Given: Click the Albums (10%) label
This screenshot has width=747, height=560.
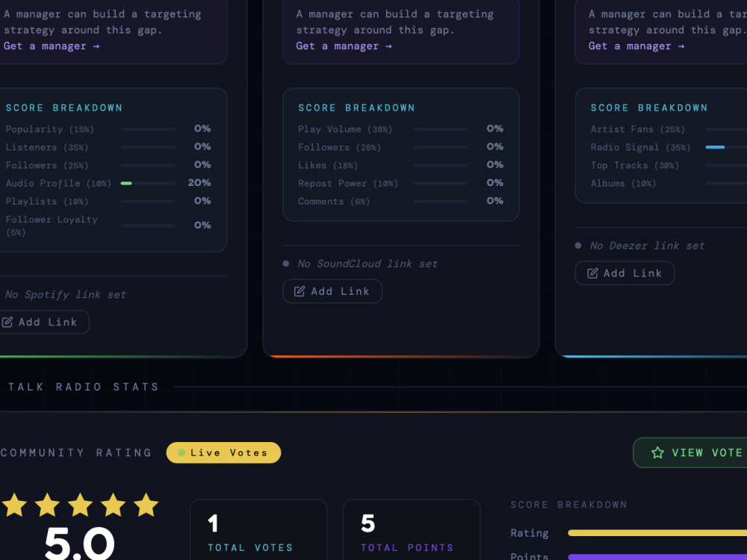Looking at the screenshot, I should point(623,184).
